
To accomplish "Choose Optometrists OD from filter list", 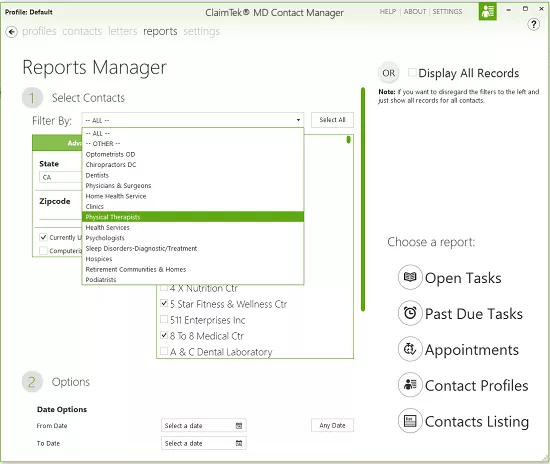I will [193, 154].
